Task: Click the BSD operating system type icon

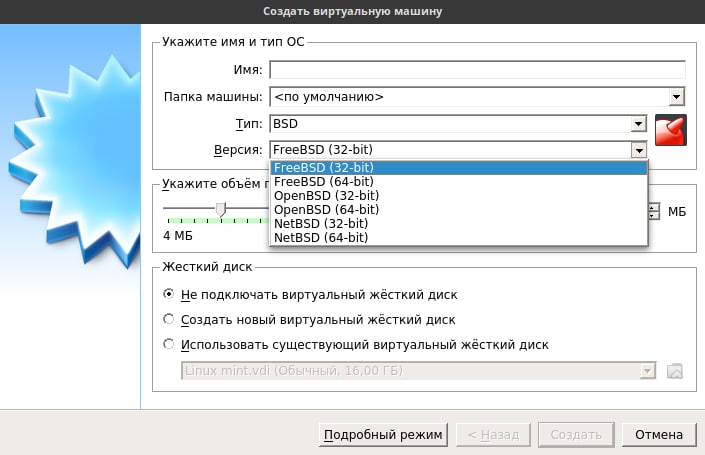Action: pyautogui.click(x=670, y=130)
